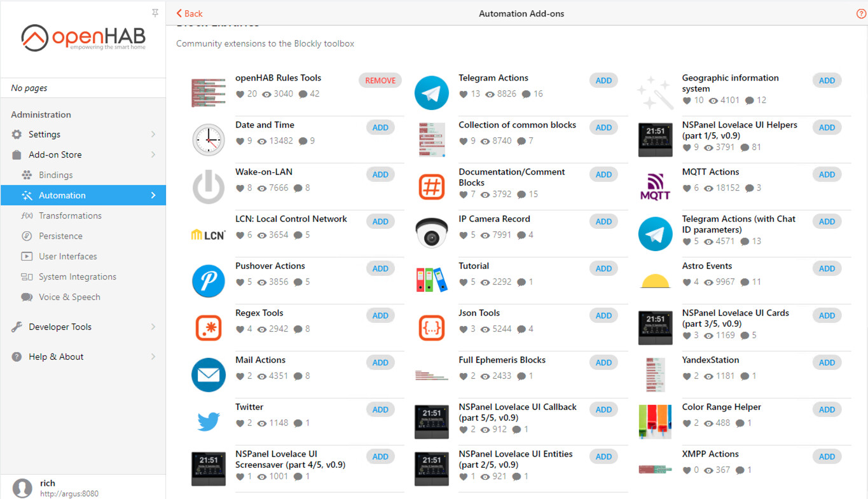Click the Settings gear icon in sidebar
Viewport: 868px width, 499px height.
pos(17,135)
